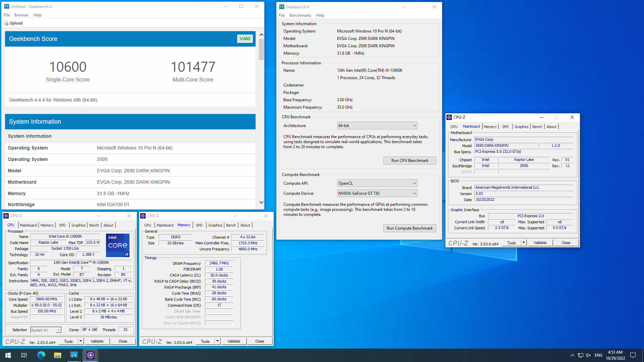Open Help menu in Geekbench 4 benchmark window

point(320,15)
